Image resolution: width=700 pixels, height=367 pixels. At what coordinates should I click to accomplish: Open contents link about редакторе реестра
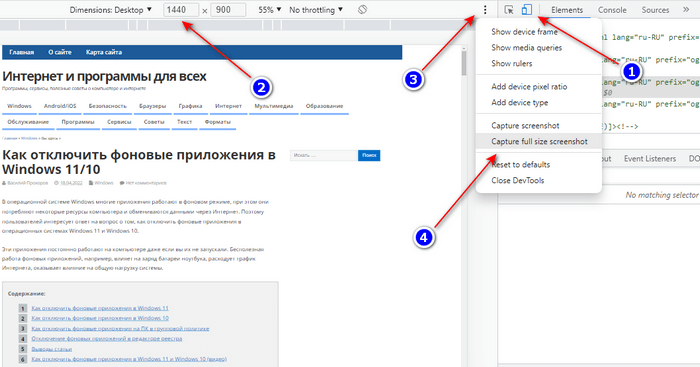(x=107, y=338)
